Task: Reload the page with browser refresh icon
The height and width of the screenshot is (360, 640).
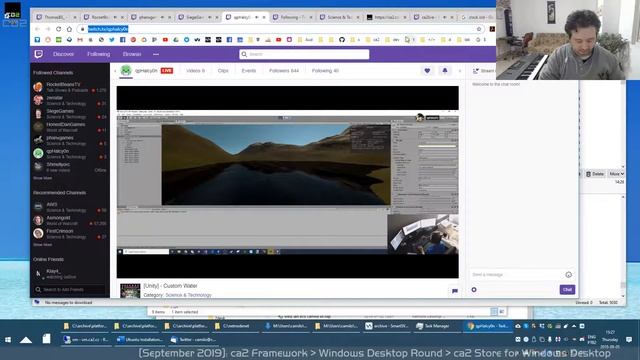Action: pos(58,29)
